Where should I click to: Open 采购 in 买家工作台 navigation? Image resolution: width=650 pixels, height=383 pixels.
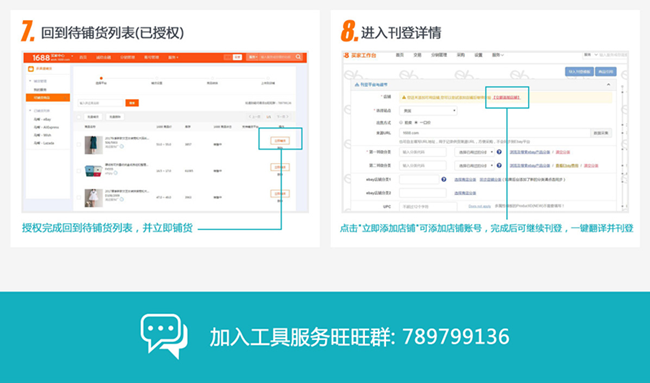pyautogui.click(x=461, y=55)
